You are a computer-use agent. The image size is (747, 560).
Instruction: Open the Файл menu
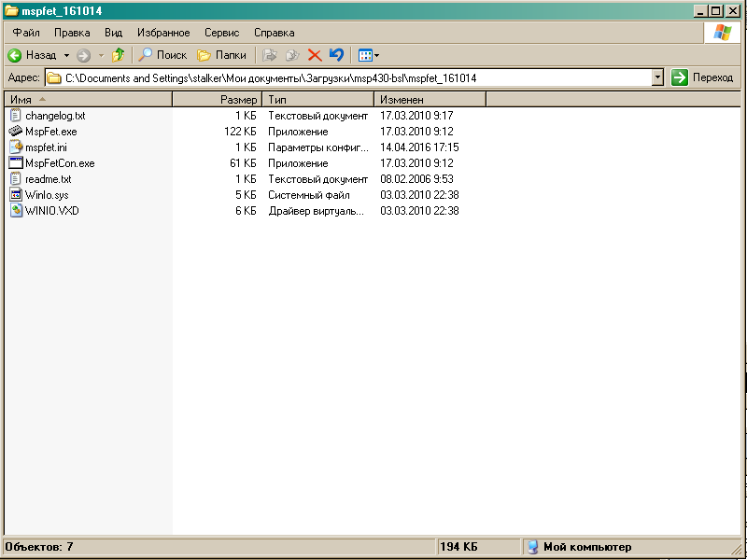click(x=26, y=33)
